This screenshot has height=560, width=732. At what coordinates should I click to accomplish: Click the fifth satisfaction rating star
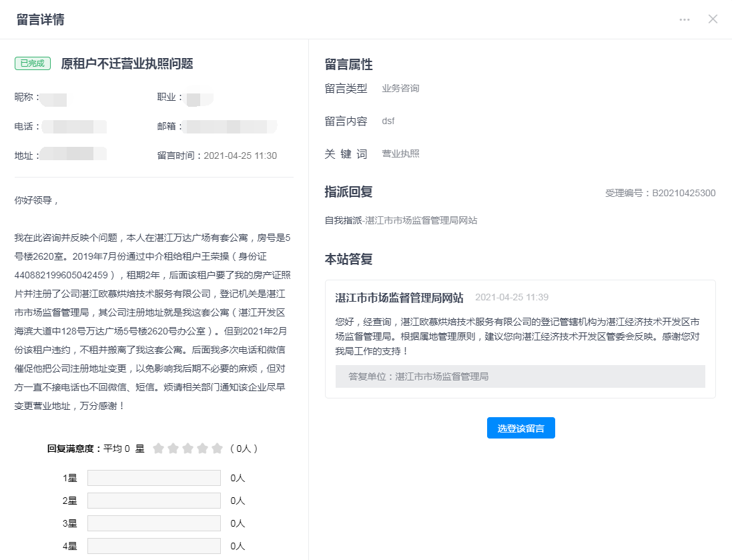[217, 449]
